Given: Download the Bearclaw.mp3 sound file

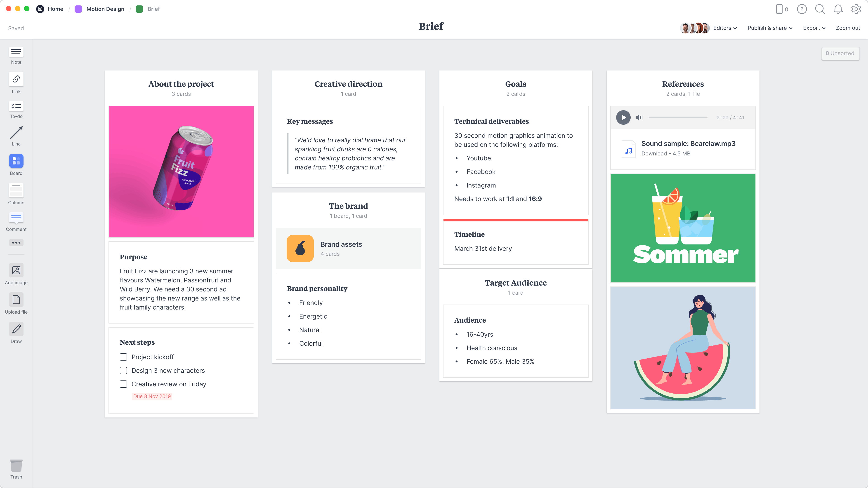Looking at the screenshot, I should pos(654,153).
